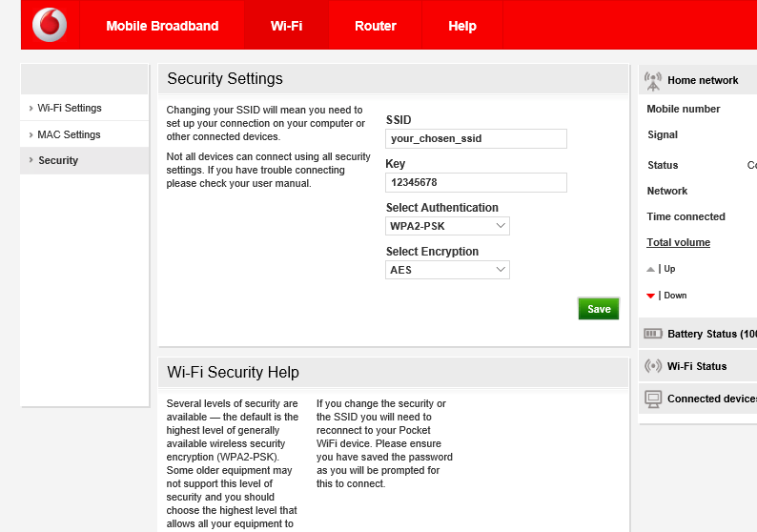Click the Battery Status icon
This screenshot has width=757, height=532.
[x=653, y=334]
